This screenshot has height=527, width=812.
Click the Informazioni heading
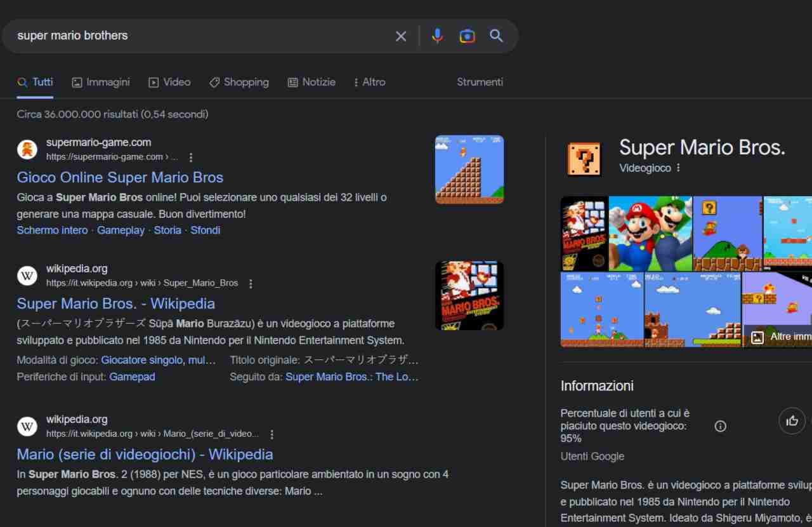[x=597, y=385]
